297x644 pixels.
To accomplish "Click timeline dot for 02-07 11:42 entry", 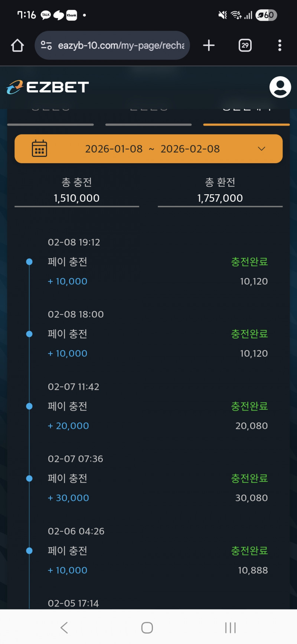I will pyautogui.click(x=29, y=406).
